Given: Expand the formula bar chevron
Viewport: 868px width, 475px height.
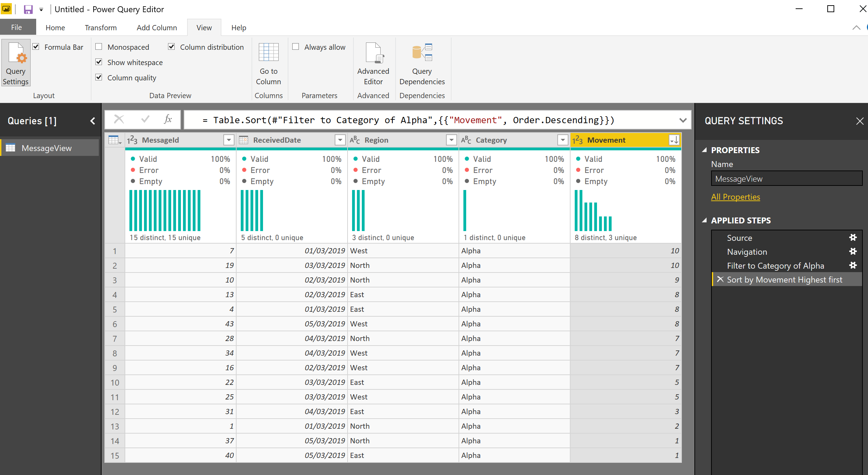Looking at the screenshot, I should coord(683,120).
